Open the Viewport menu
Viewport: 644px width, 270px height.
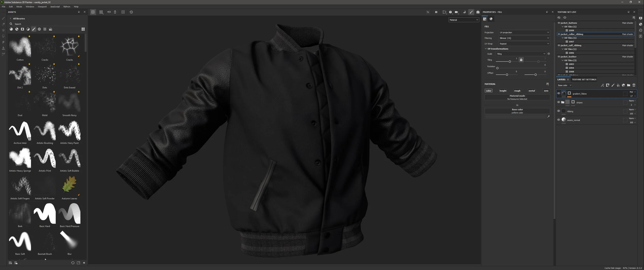coord(42,6)
